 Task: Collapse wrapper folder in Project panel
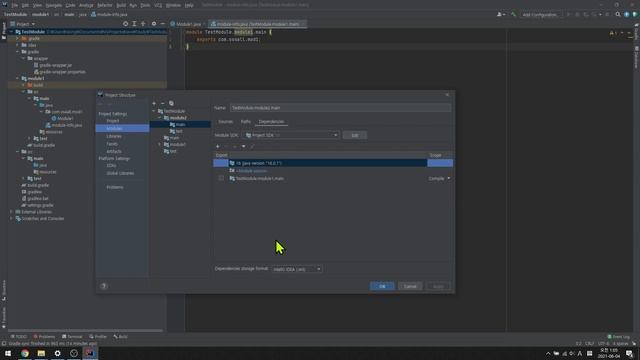tap(23, 58)
